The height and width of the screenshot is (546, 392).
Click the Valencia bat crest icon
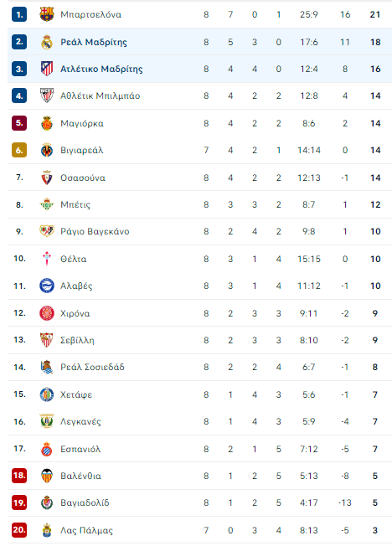click(x=47, y=476)
